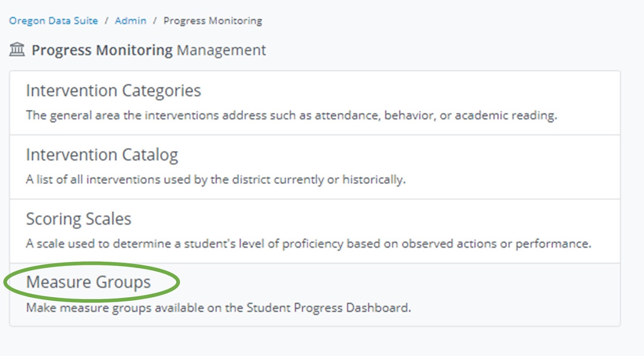Click the Intervention Categories description about attendance and behavior
The width and height of the screenshot is (644, 356).
tap(291, 115)
